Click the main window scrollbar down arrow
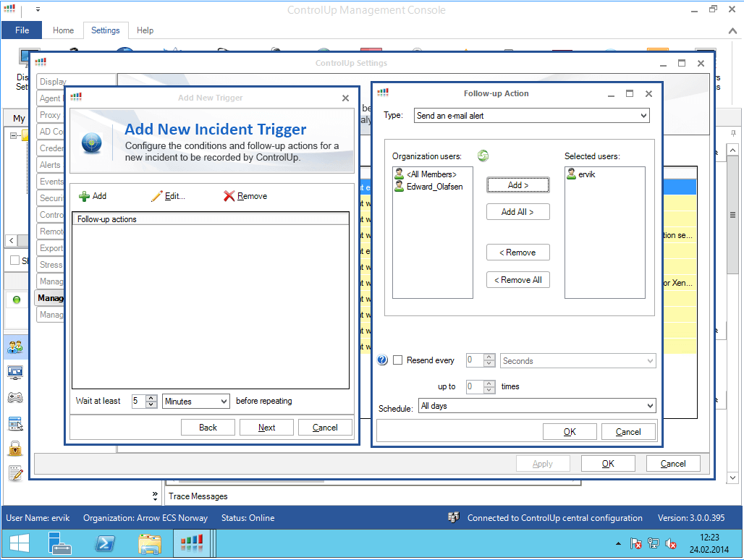The height and width of the screenshot is (560, 744). coord(732,478)
